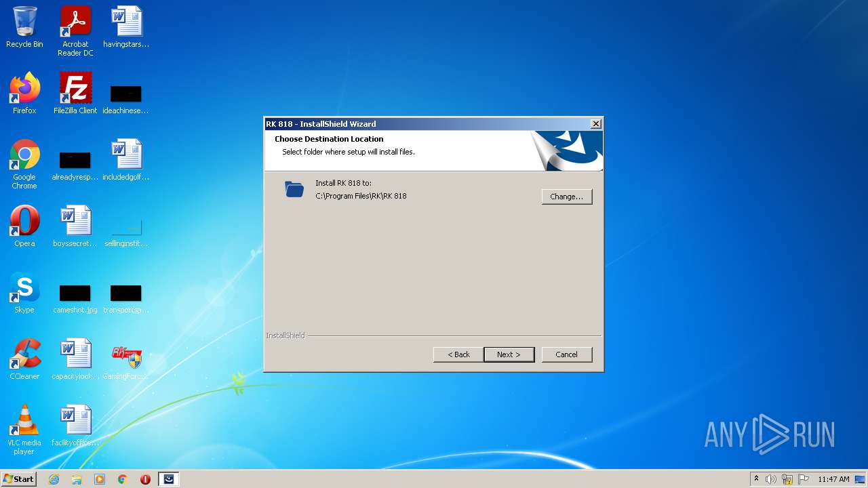Click the blue folder icon in wizard
This screenshot has height=488, width=868.
(x=294, y=190)
